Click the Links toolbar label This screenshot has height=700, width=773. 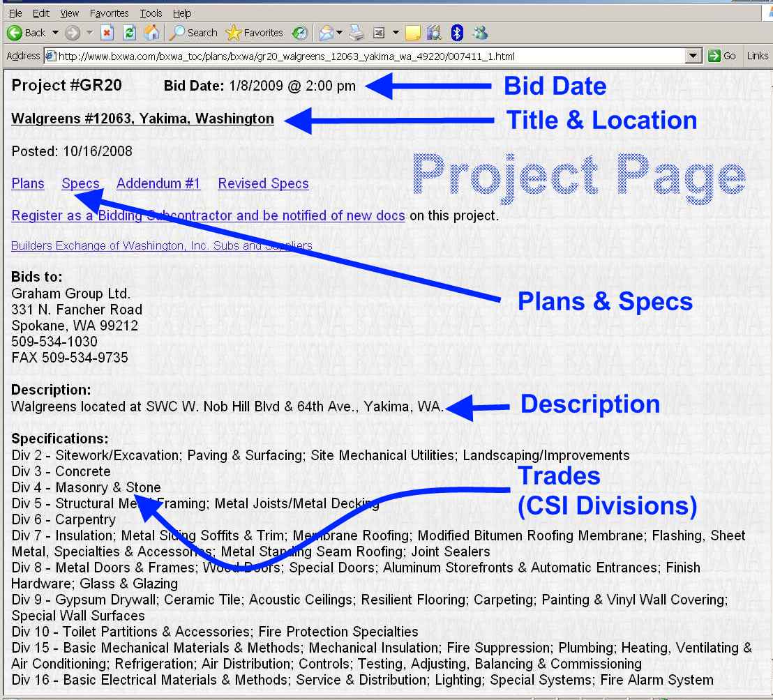(x=757, y=56)
